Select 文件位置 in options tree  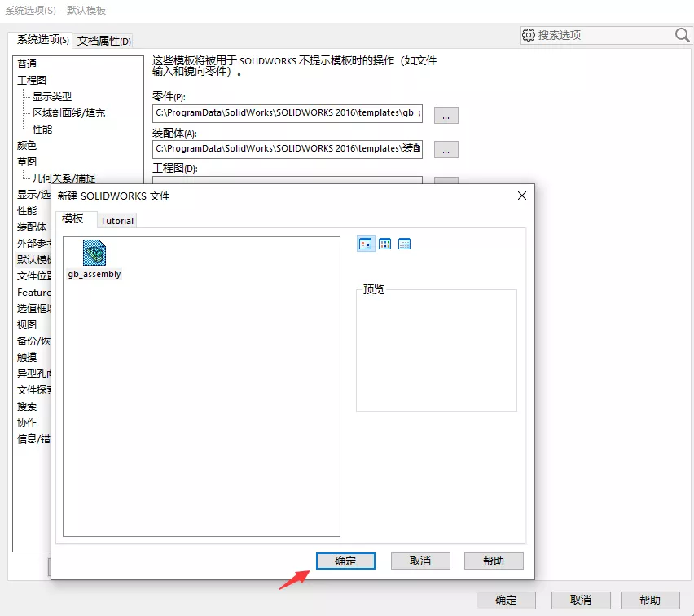34,276
